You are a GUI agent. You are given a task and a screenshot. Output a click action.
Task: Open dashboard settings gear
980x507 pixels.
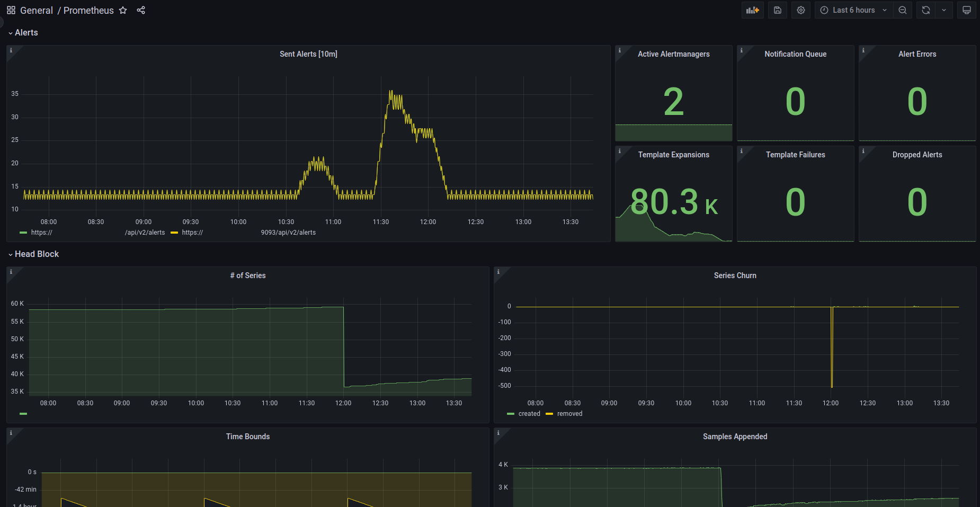(x=801, y=10)
